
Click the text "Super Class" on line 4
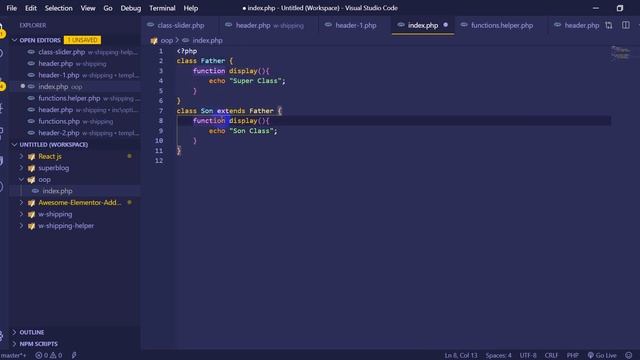coord(256,81)
